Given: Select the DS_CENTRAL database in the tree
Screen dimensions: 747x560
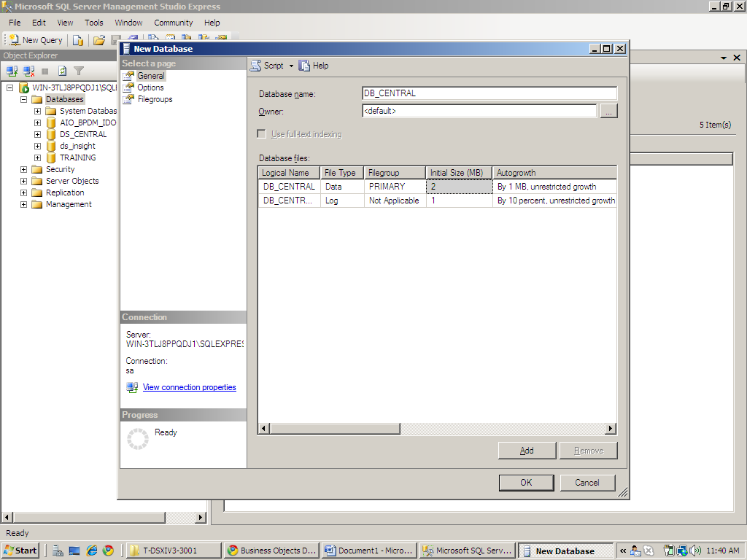Looking at the screenshot, I should click(83, 134).
